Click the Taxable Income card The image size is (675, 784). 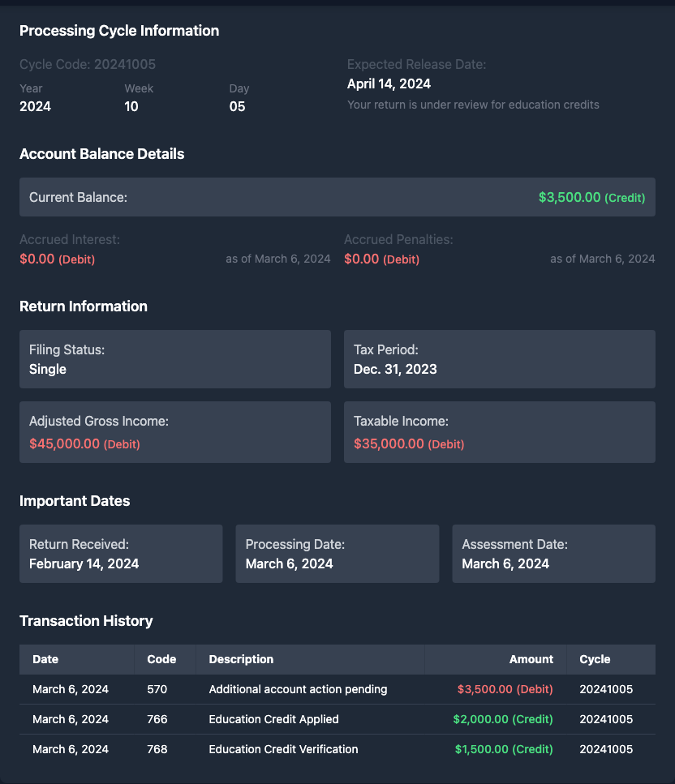(499, 432)
